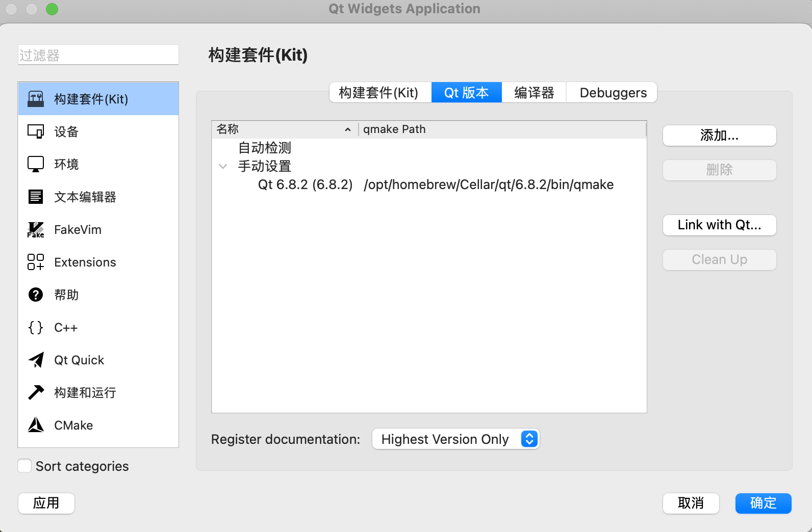Select the Qt Quick paper plane icon
This screenshot has height=532, width=812.
point(36,360)
